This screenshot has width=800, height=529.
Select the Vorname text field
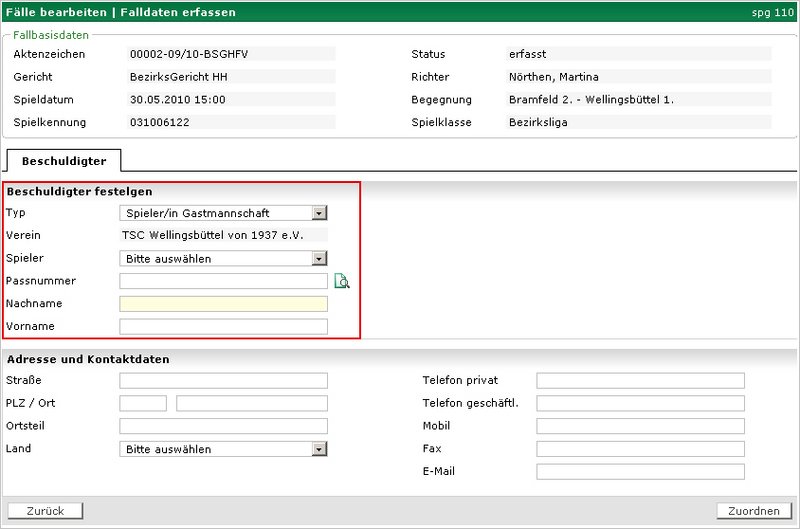coord(223,327)
